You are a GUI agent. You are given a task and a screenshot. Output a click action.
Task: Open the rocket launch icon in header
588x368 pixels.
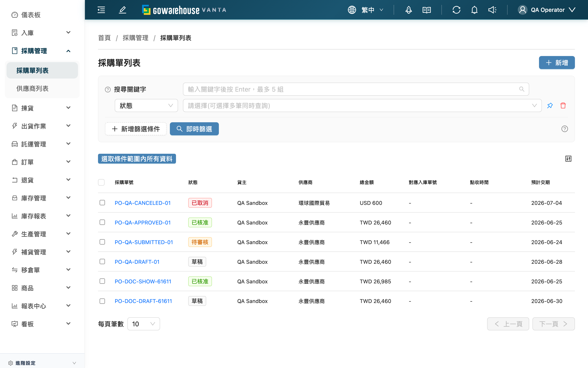[409, 10]
